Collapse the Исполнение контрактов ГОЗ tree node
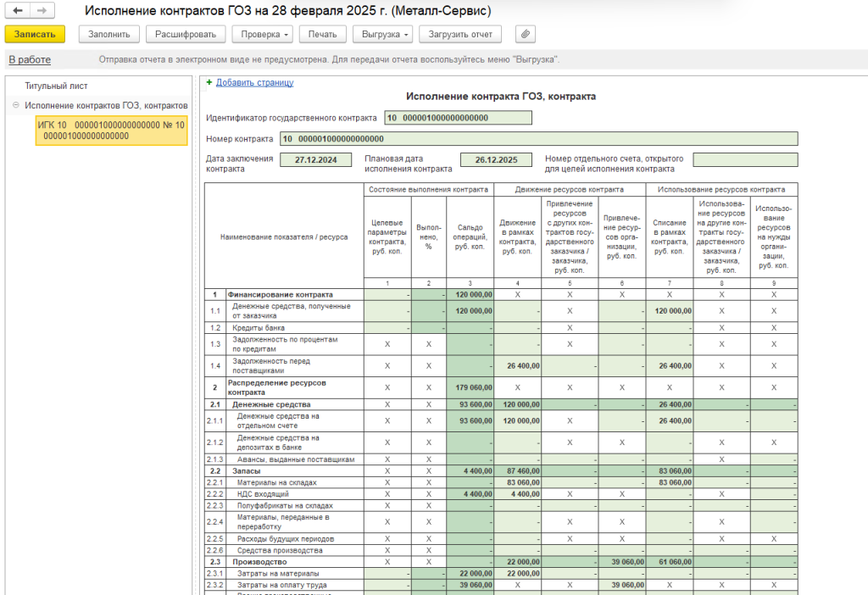Viewport: 868px width, 595px height. click(15, 105)
